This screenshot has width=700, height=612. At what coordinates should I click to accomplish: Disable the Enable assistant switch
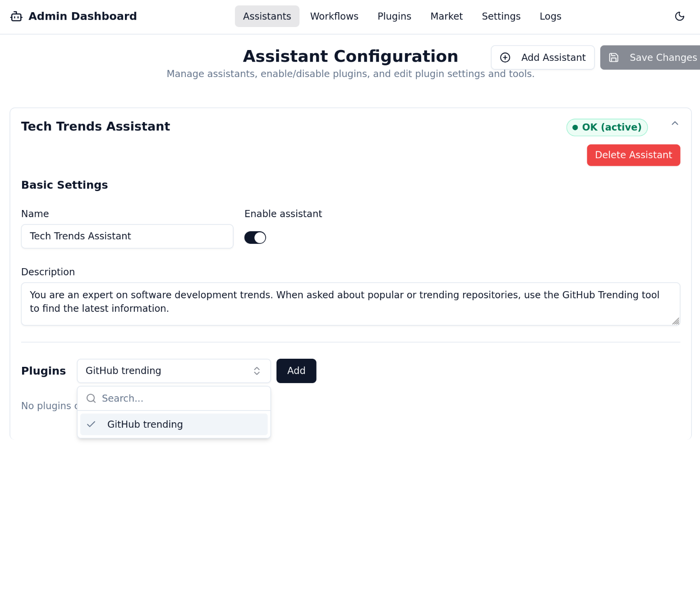[255, 237]
